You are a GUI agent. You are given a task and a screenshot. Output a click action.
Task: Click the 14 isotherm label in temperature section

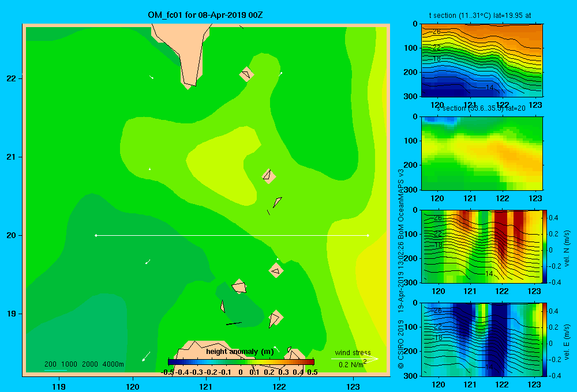click(489, 88)
